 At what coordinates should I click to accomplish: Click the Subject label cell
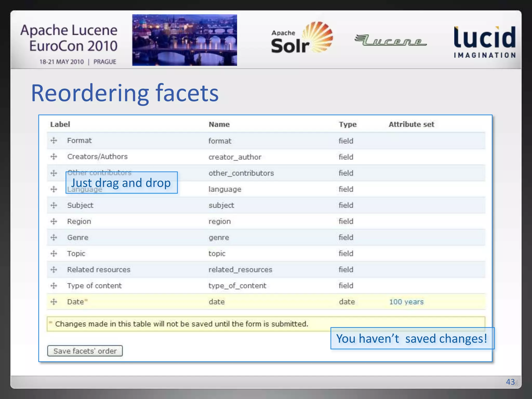coord(80,205)
